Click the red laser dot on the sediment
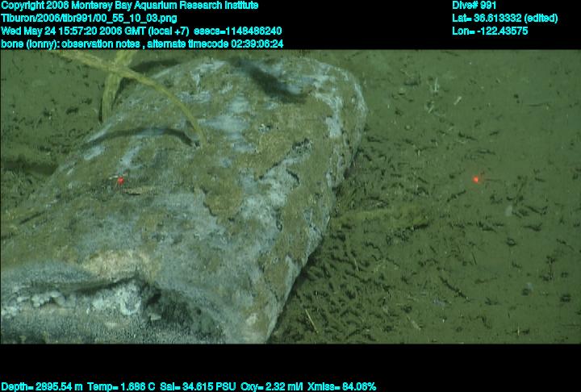The image size is (581, 392). tap(476, 179)
